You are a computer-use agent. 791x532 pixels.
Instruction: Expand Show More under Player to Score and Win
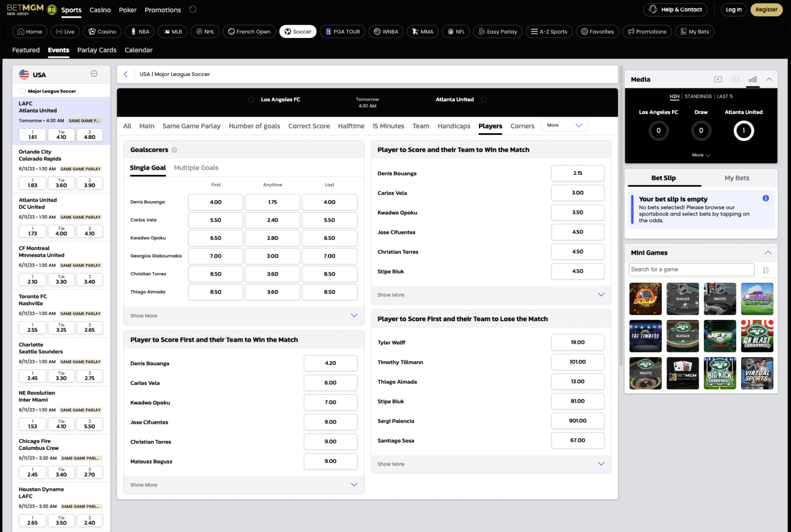tap(491, 295)
